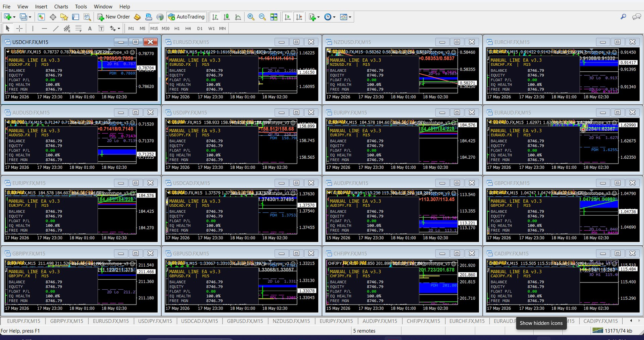Select the Text Label tool
644x340 pixels.
[x=101, y=28]
